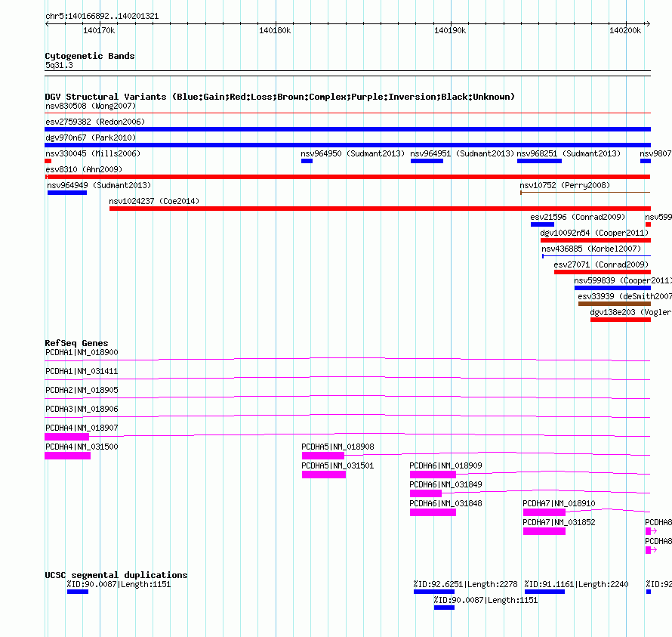Click the nsv968251 (Sudmant2013) blue bar
The height and width of the screenshot is (637, 672).
click(539, 161)
